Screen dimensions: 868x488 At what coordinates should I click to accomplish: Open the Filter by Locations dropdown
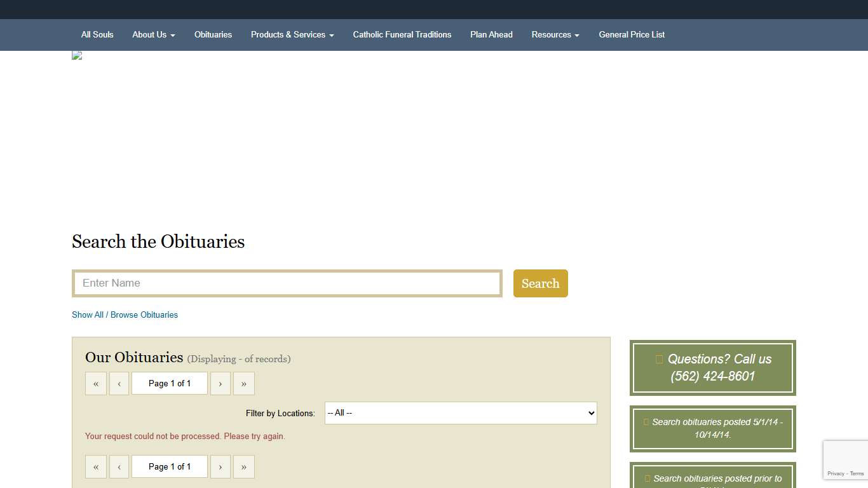[461, 413]
